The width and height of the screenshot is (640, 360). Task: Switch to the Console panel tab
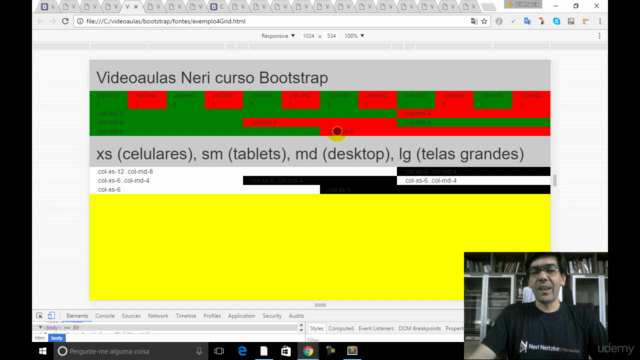(x=105, y=316)
